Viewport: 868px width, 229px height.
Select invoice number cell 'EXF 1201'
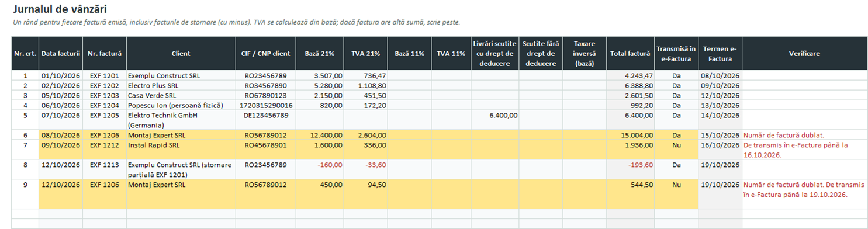point(105,75)
